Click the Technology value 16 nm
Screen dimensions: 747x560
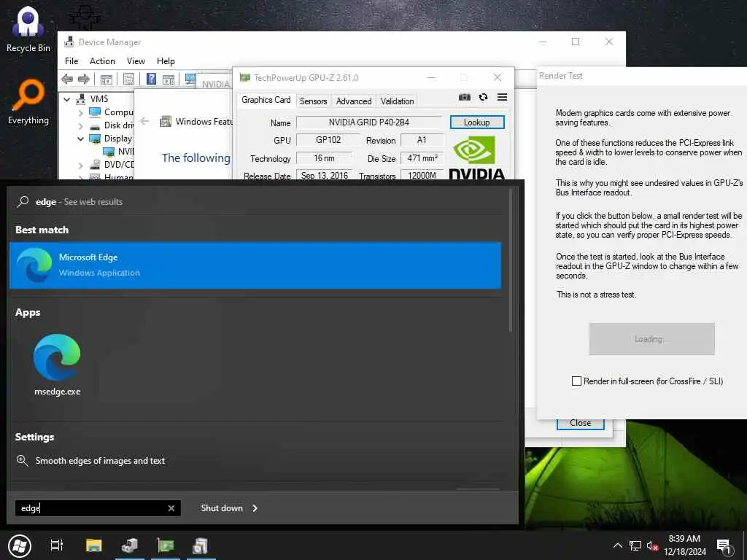click(x=324, y=158)
